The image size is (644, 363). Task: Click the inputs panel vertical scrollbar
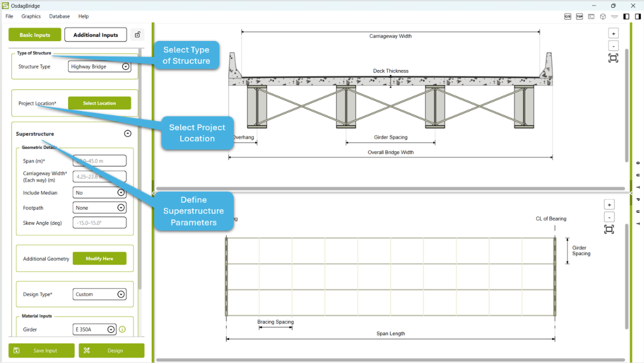[140, 169]
